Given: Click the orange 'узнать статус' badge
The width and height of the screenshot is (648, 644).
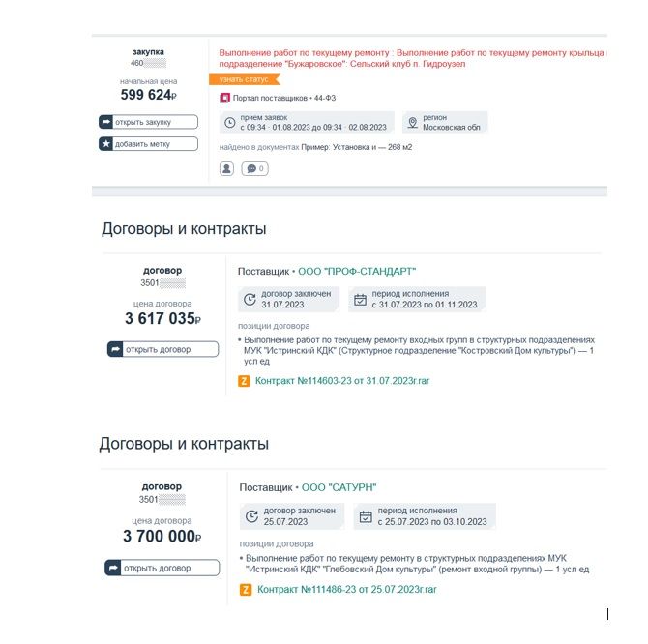Looking at the screenshot, I should [x=238, y=79].
